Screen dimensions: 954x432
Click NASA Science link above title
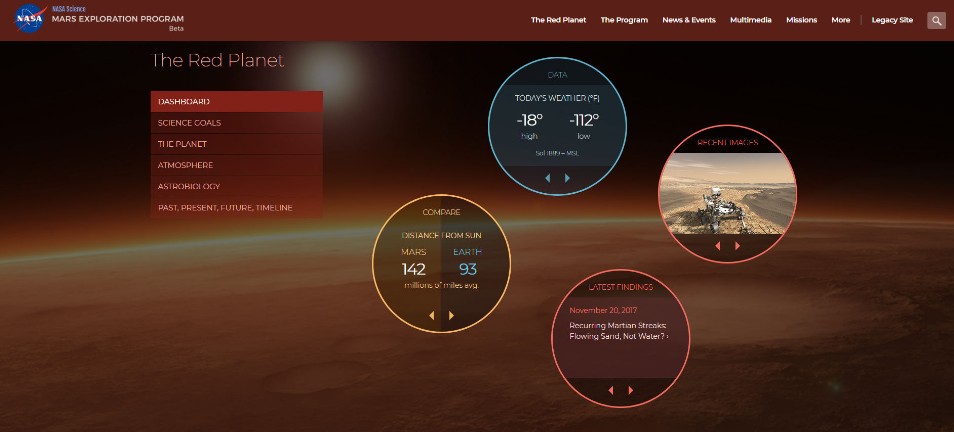point(69,9)
